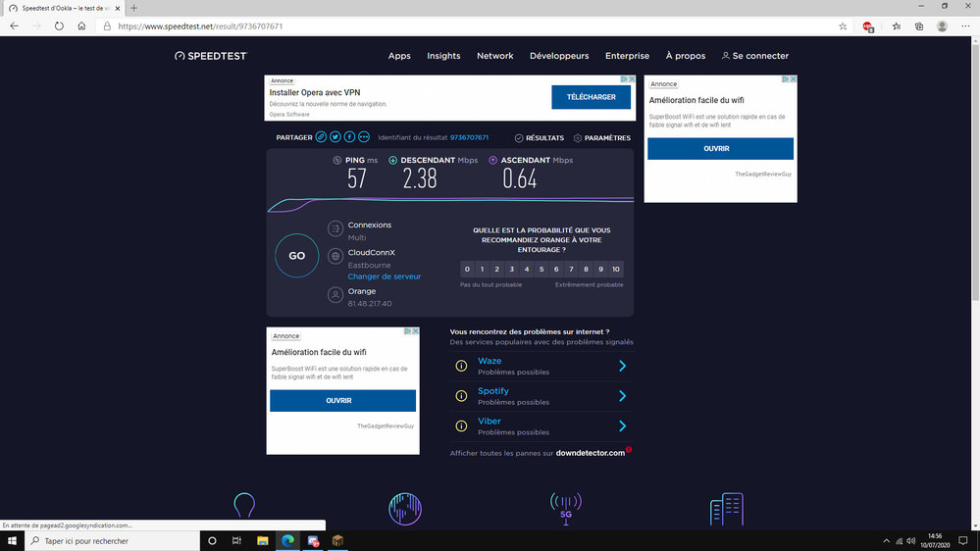Close the top Opera ad

pos(632,79)
